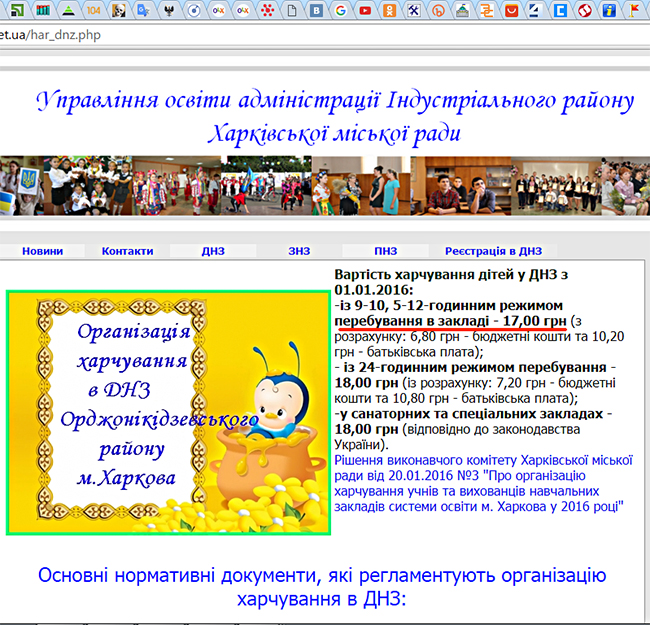Switch to the orange 104 tab

[x=93, y=10]
